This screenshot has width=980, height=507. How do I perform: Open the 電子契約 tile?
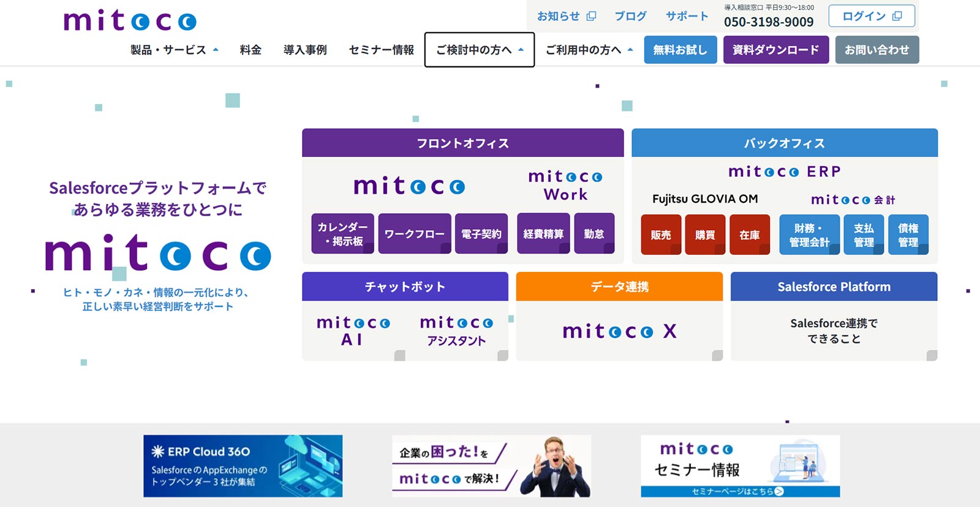(x=481, y=233)
